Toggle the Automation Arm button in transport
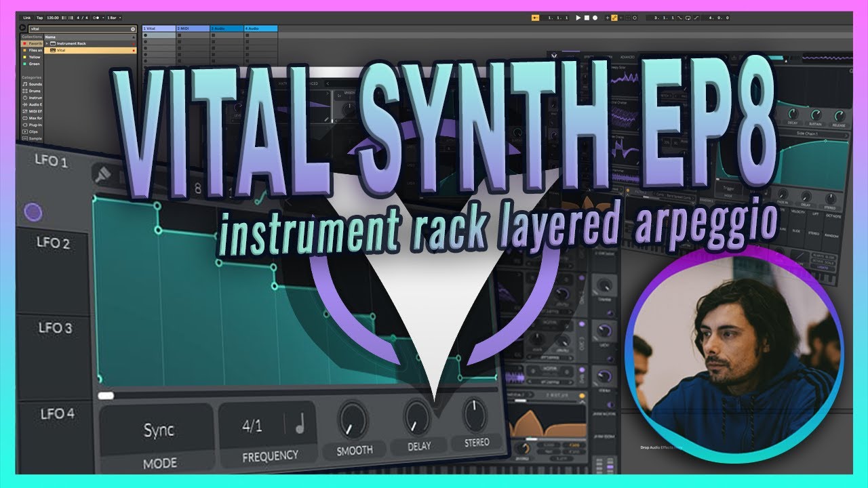The width and height of the screenshot is (868, 488). coord(614,18)
